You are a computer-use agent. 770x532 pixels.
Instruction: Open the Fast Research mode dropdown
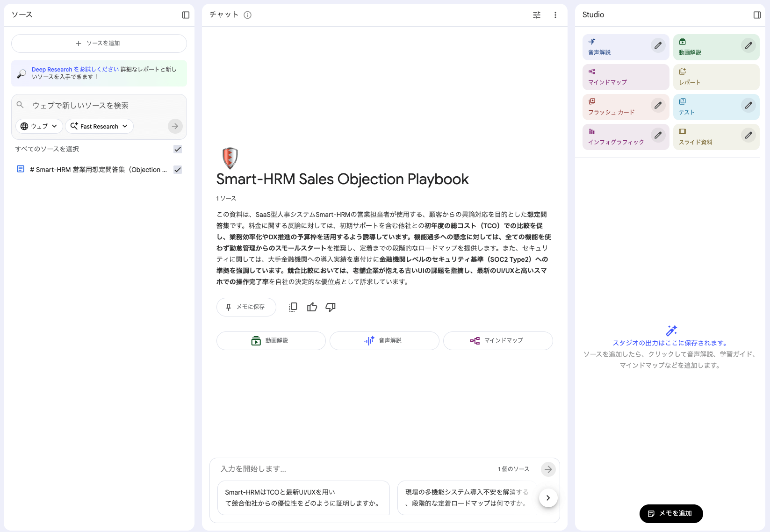(x=99, y=126)
